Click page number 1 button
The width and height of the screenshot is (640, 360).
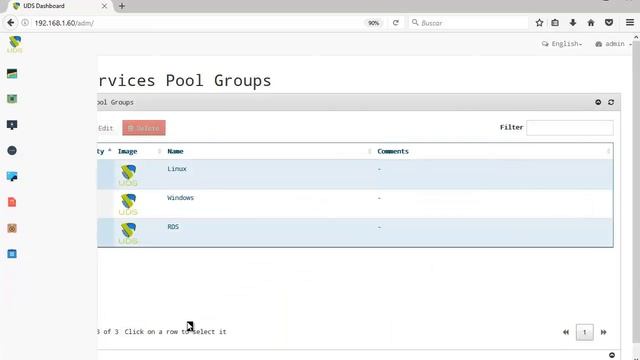click(x=584, y=332)
